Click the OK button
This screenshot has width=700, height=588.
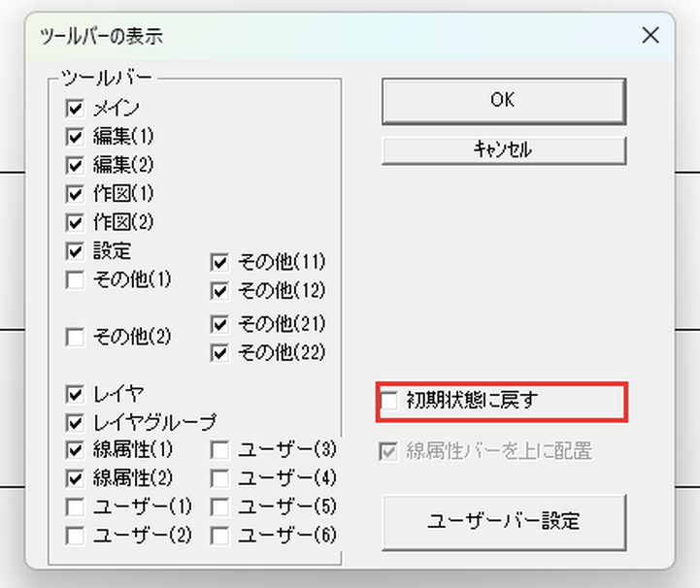tap(504, 101)
